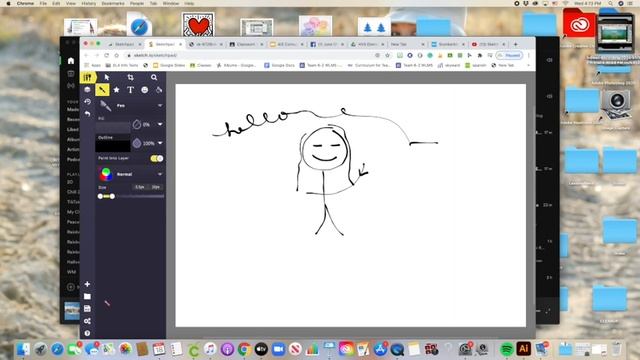This screenshot has height=360, width=640.
Task: Select the paint bucket fill tool
Action: (159, 90)
